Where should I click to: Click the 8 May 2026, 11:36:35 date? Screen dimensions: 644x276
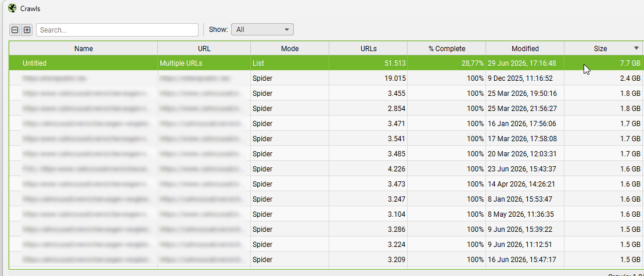(x=521, y=214)
